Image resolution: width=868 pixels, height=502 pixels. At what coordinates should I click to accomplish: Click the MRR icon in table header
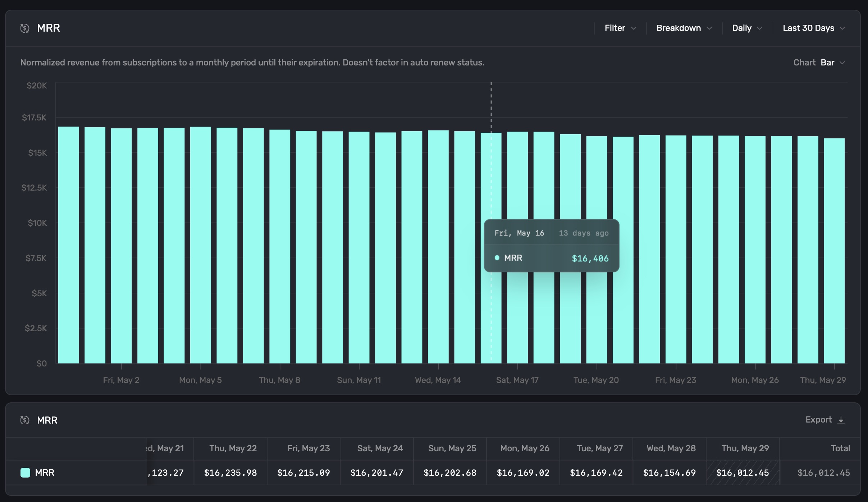coord(25,420)
